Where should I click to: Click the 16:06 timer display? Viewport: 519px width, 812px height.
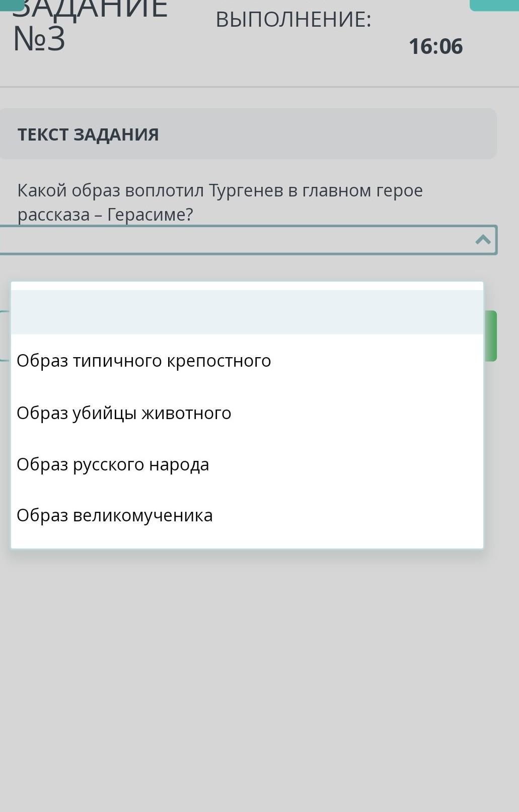pyautogui.click(x=435, y=46)
